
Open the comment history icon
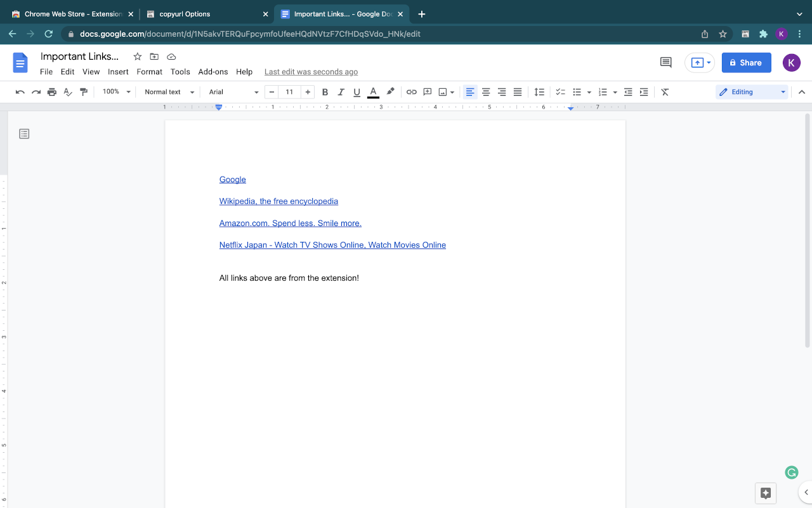tap(665, 62)
